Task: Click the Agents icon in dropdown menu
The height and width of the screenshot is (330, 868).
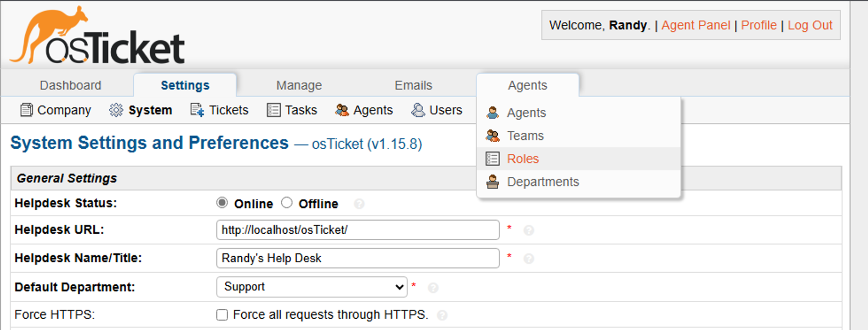Action: (x=493, y=113)
